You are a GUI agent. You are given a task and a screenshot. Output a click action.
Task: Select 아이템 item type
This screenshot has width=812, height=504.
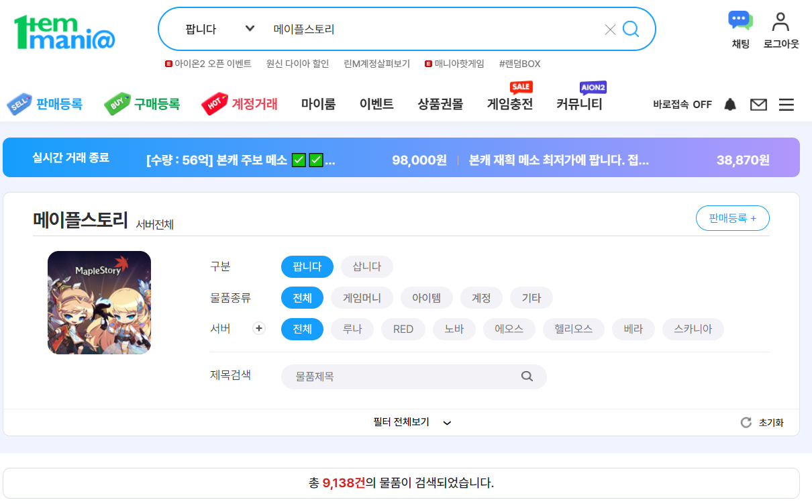click(x=427, y=298)
